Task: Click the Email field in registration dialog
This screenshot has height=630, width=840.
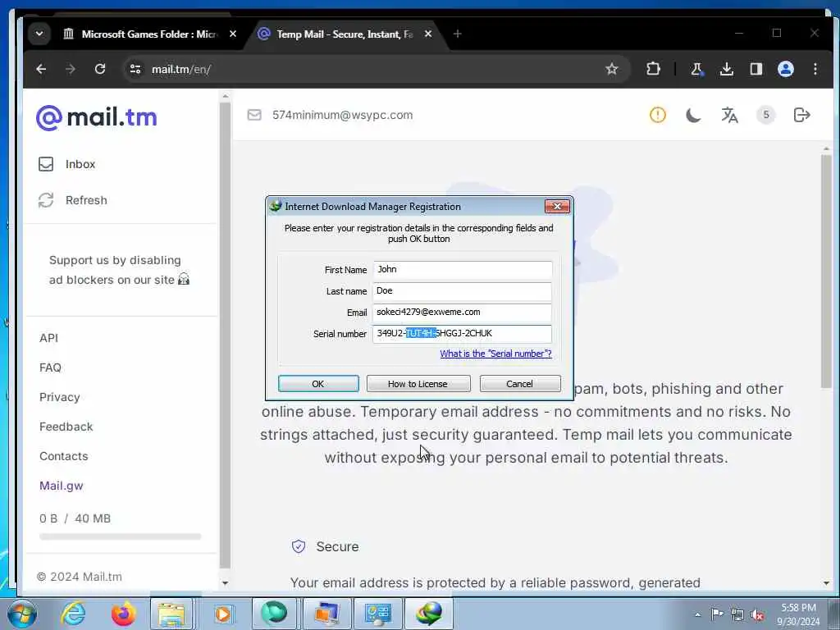Action: 463,313
